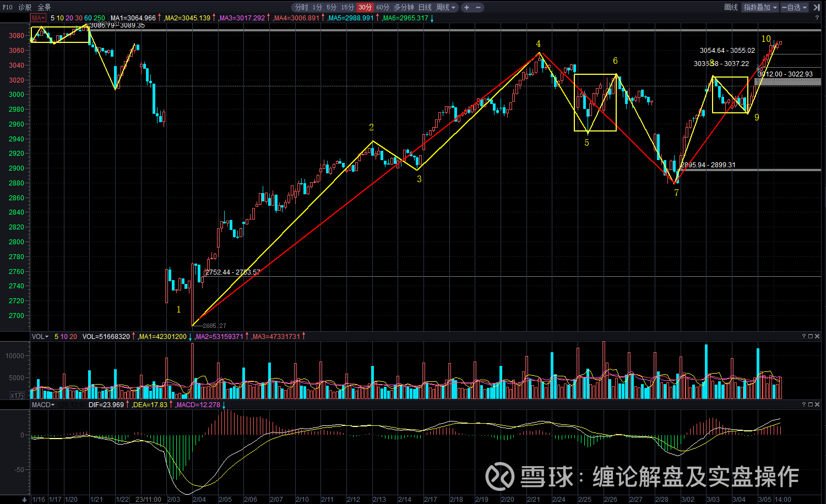Open the MACD indicator selector dropdown
This screenshot has width=826, height=504.
coord(43,404)
